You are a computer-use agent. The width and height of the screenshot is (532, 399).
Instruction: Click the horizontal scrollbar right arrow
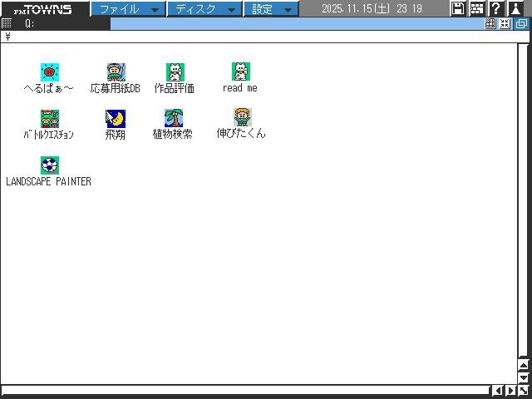pos(510,391)
